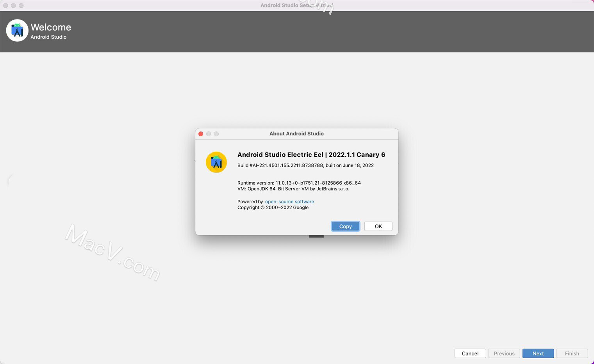Select the Runtime version text line

[x=299, y=183]
